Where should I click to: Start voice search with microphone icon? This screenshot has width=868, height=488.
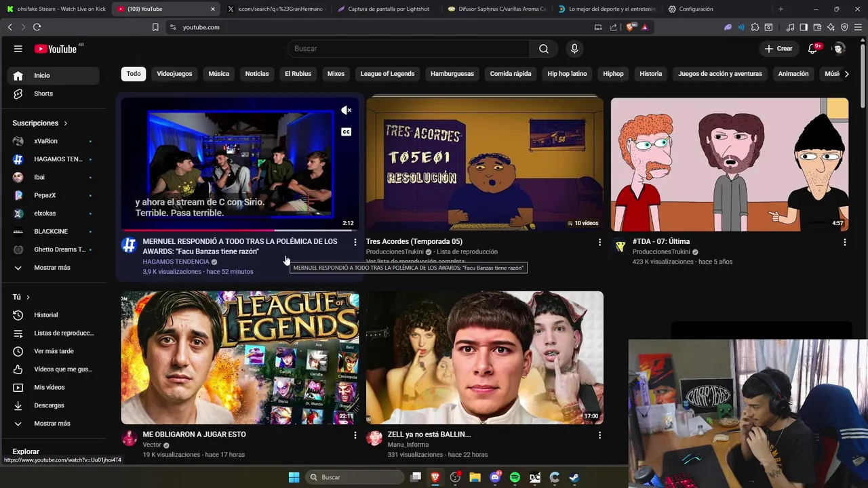pos(574,49)
